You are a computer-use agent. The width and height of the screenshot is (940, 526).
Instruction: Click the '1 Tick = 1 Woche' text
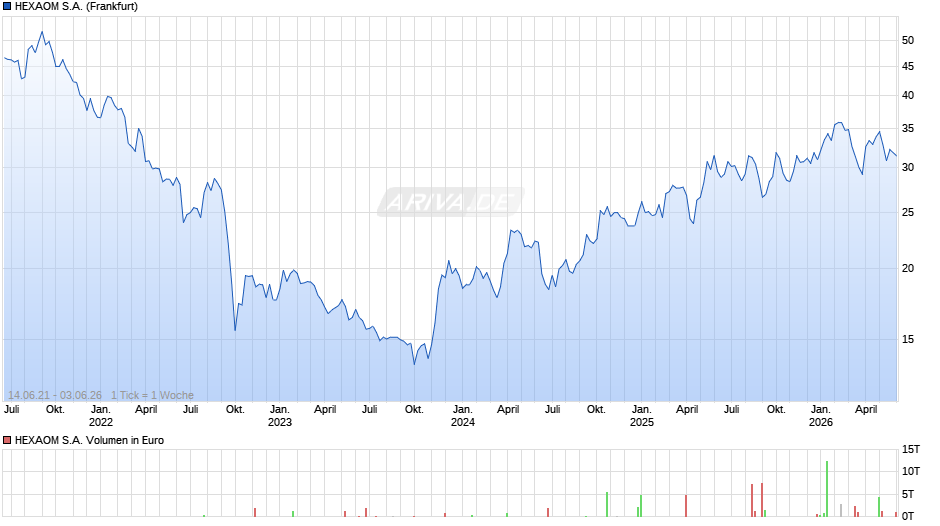[152, 395]
